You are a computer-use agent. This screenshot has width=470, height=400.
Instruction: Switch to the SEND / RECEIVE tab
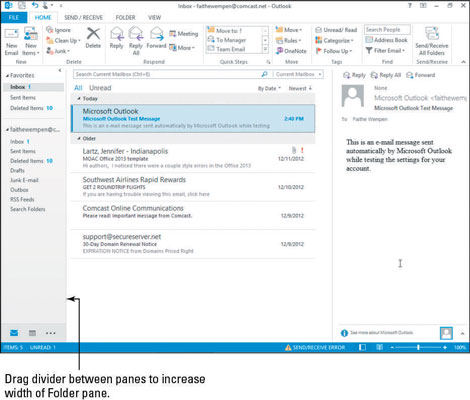coord(83,18)
